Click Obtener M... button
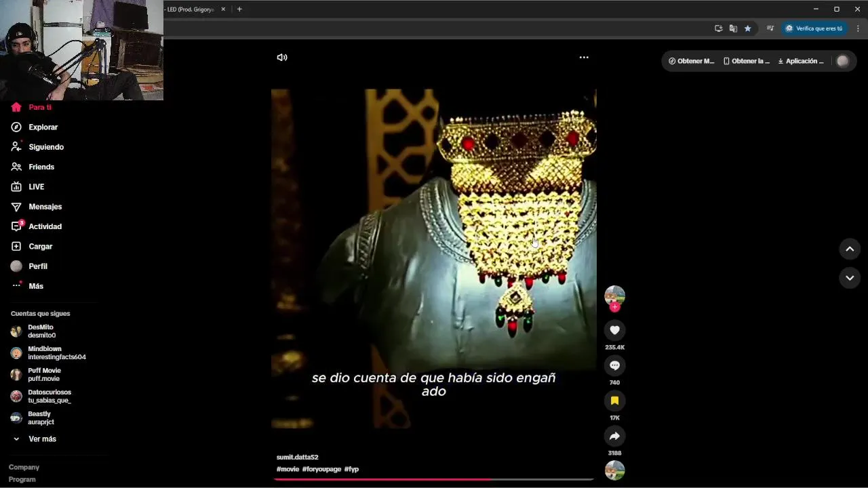The height and width of the screenshot is (488, 868). pos(691,61)
